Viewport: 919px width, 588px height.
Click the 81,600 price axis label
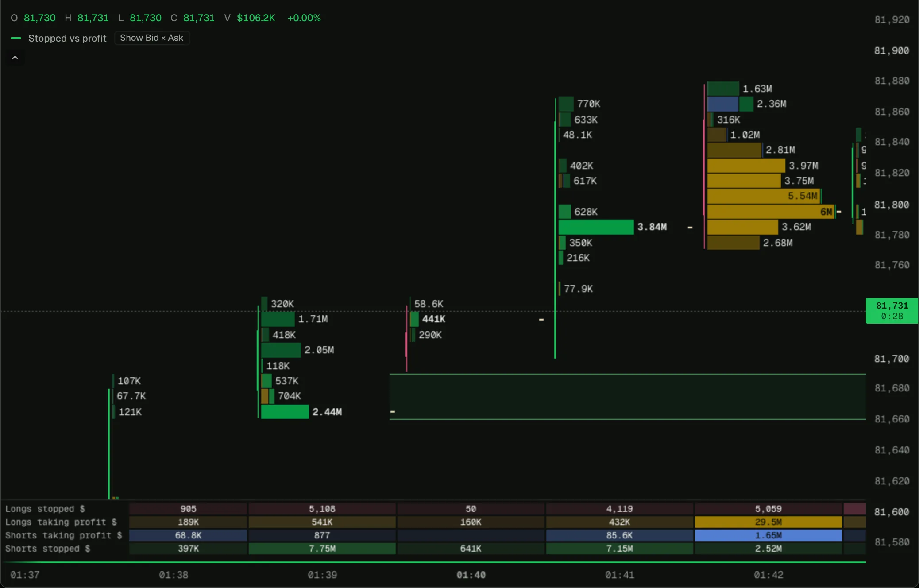coord(892,512)
